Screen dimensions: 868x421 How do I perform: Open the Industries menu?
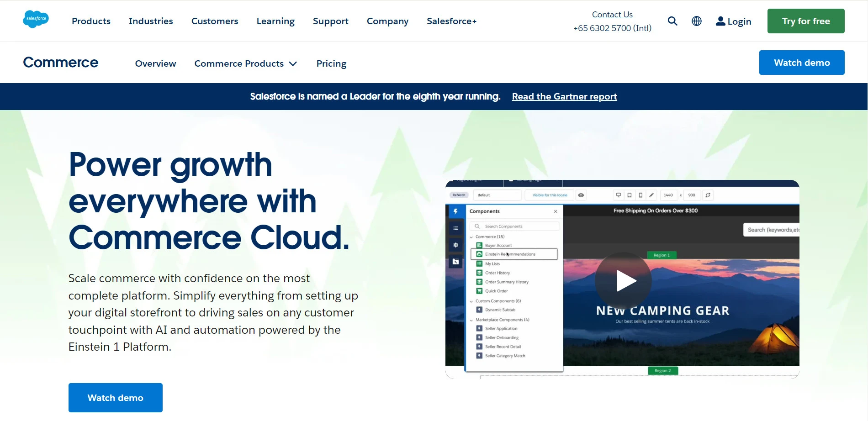151,21
